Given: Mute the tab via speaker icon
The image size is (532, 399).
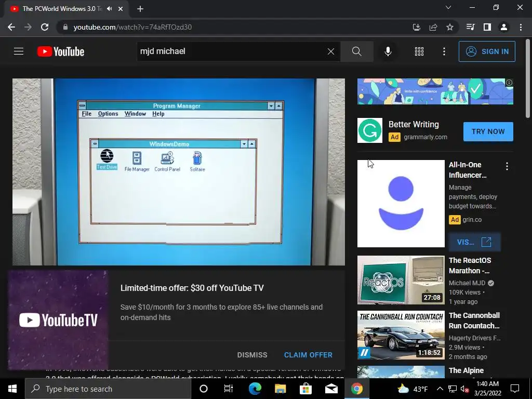Looking at the screenshot, I should pyautogui.click(x=109, y=9).
